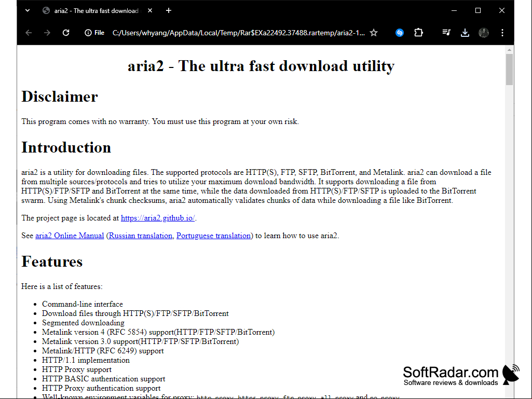This screenshot has height=399, width=532.
Task: Open a new tab
Action: tap(169, 10)
